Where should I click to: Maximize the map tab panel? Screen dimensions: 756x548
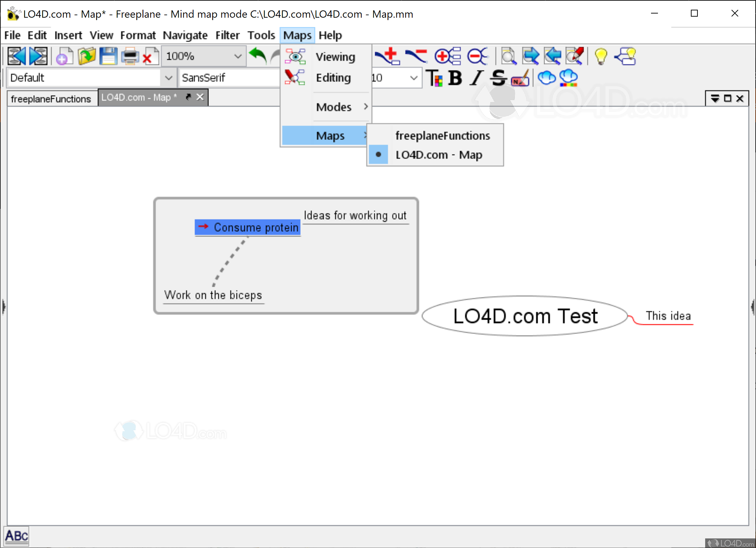[x=728, y=99]
